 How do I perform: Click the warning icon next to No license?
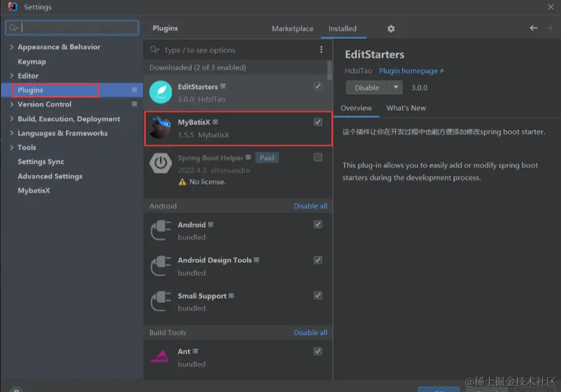click(x=182, y=182)
